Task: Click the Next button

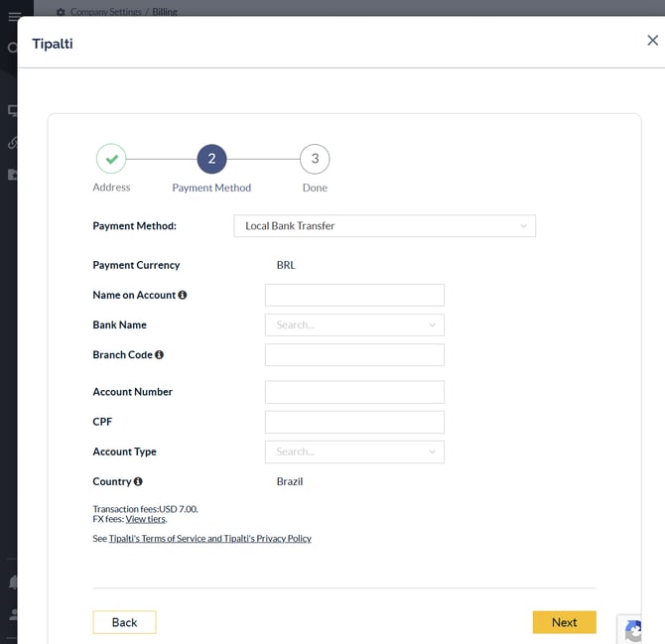Action: 564,622
